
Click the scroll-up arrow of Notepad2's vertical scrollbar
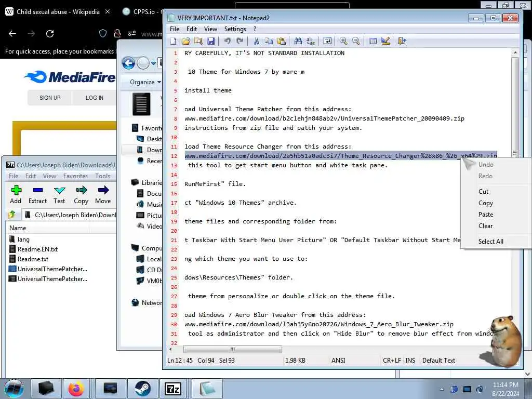coord(515,52)
